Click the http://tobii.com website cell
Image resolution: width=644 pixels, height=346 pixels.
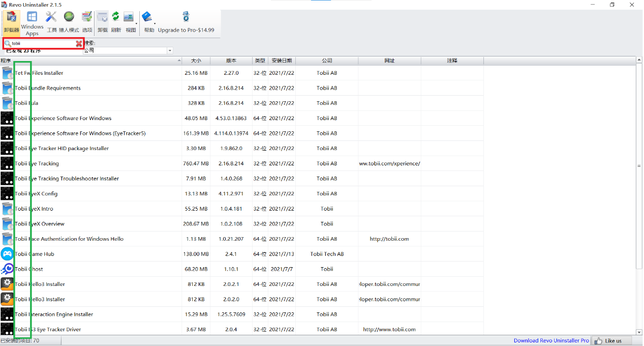[389, 239]
